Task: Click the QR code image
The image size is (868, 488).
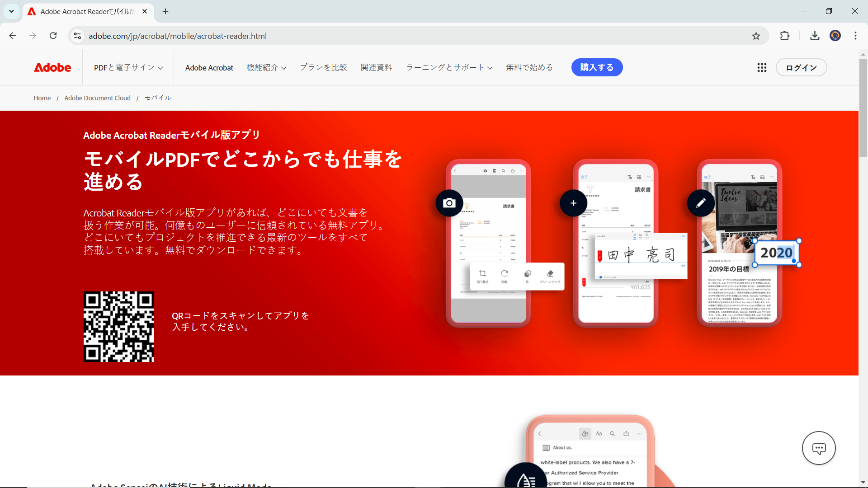Action: coord(119,327)
